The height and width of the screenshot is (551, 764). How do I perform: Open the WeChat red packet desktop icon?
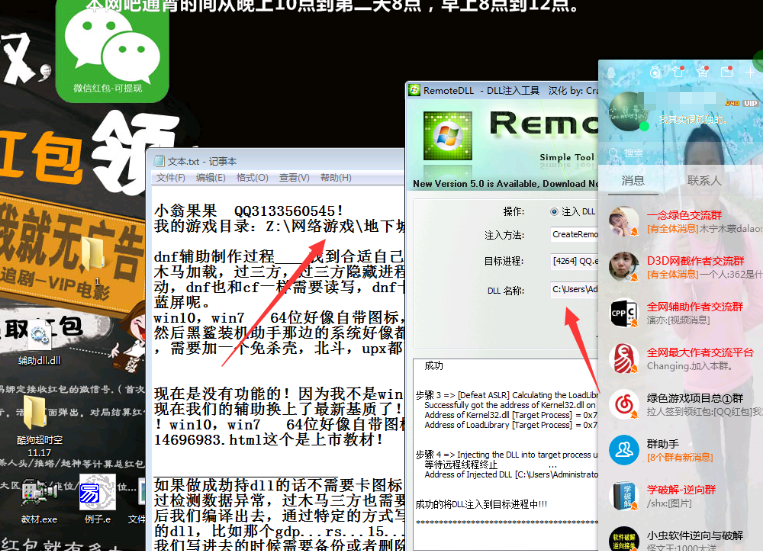(113, 50)
